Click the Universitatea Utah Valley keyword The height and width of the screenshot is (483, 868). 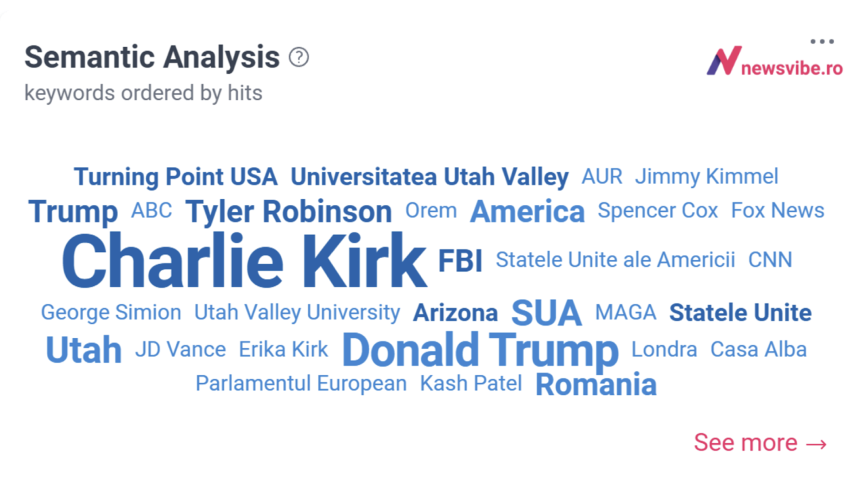pyautogui.click(x=430, y=177)
